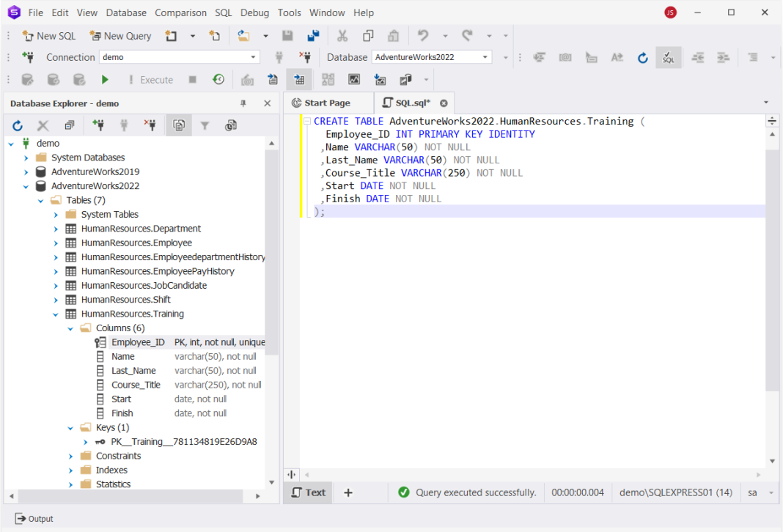Switch the editor to Text view
This screenshot has height=532, width=783.
(307, 492)
